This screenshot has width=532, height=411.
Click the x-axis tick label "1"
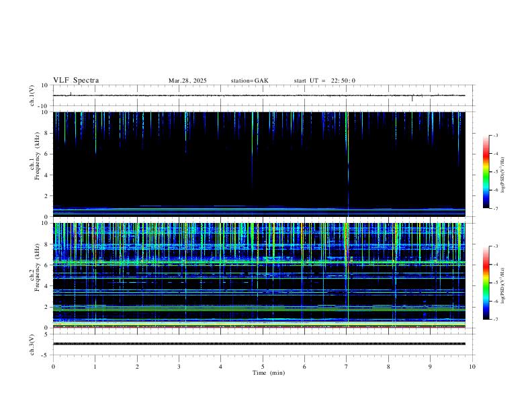coord(95,367)
